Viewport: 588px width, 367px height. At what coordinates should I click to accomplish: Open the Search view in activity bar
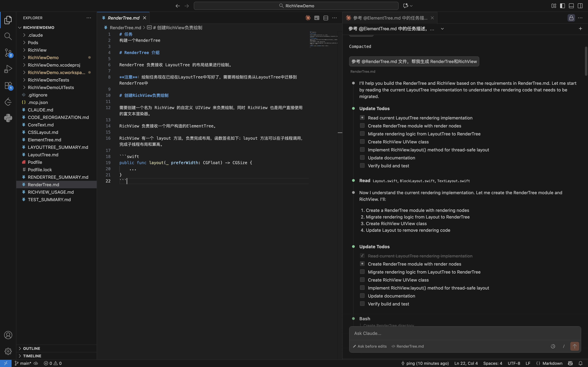[x=8, y=36]
